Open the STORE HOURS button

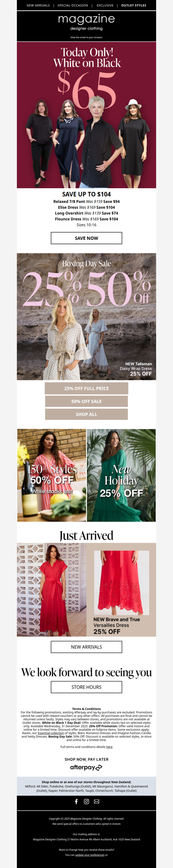tap(86, 687)
